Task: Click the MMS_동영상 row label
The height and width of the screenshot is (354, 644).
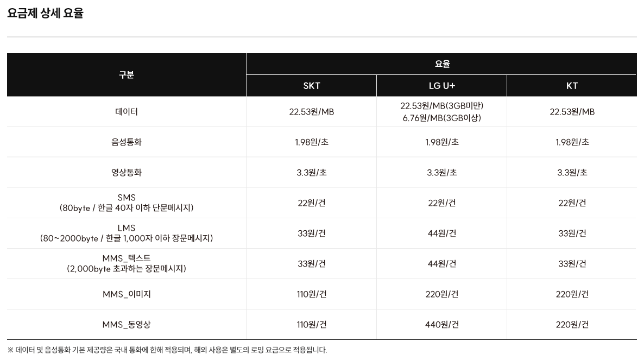Action: point(127,325)
